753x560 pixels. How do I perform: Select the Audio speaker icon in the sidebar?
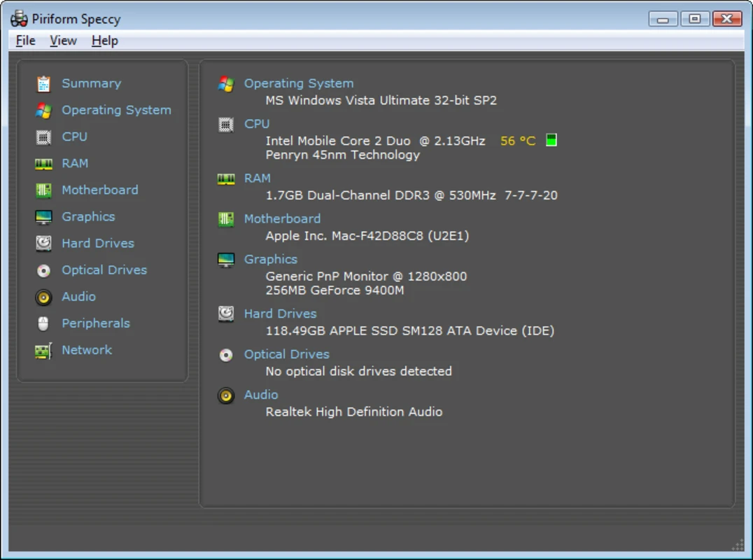point(43,296)
